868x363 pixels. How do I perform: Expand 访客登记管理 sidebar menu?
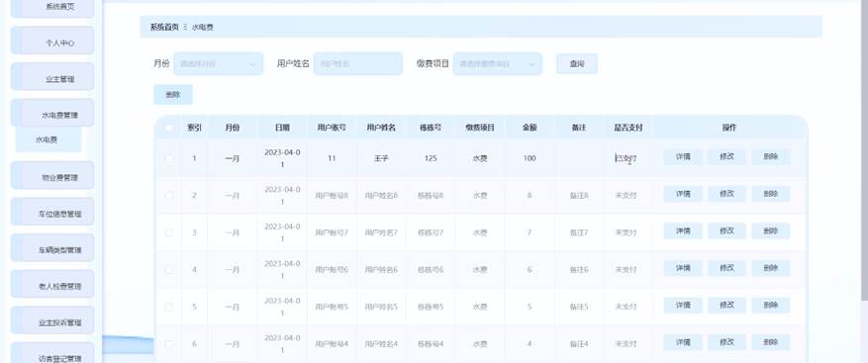[x=52, y=353]
